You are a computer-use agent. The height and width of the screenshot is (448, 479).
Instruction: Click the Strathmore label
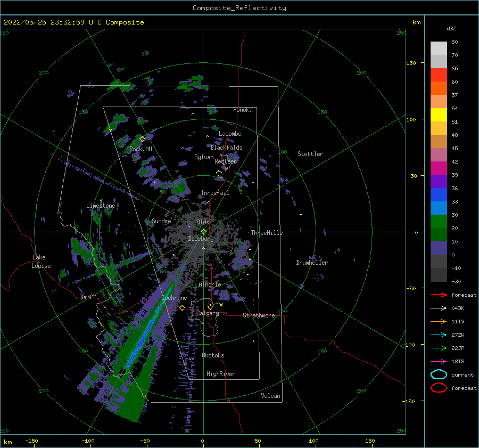(x=259, y=315)
